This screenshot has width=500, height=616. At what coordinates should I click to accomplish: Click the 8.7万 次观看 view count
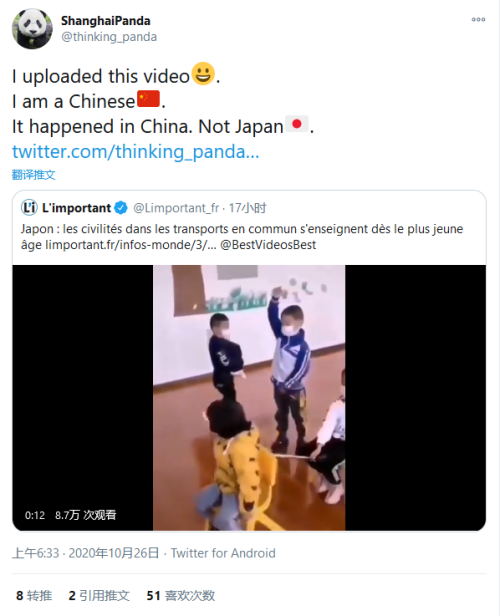(86, 515)
